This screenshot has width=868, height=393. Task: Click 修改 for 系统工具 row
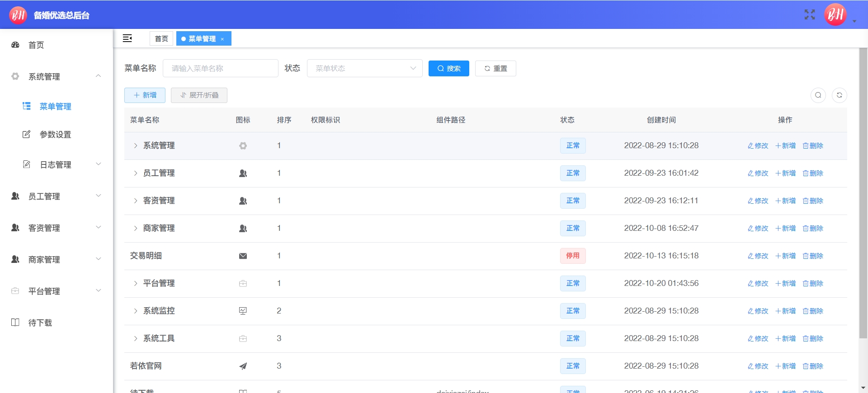pos(758,338)
